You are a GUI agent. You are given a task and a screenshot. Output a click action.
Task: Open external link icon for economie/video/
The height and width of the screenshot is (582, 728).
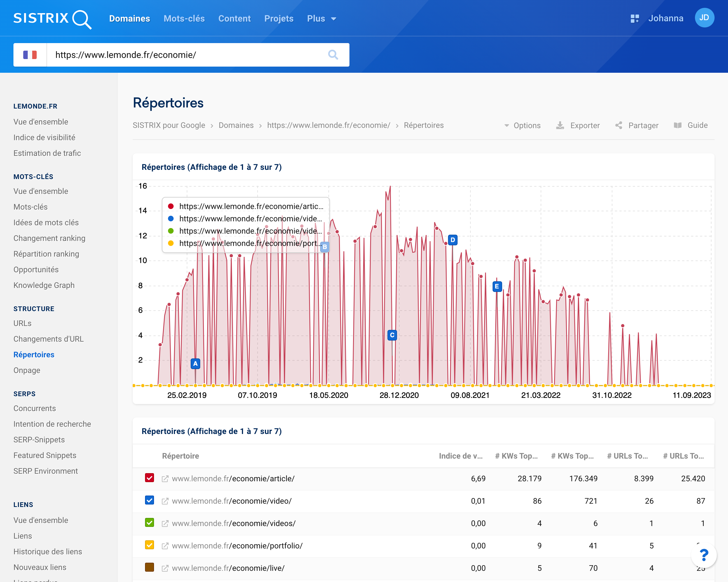point(165,501)
